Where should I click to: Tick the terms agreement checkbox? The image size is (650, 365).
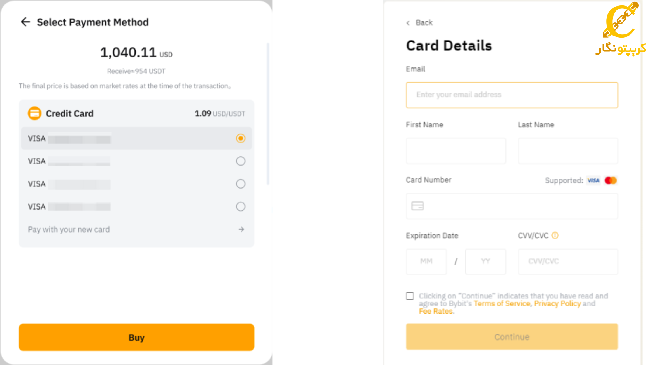pyautogui.click(x=410, y=296)
